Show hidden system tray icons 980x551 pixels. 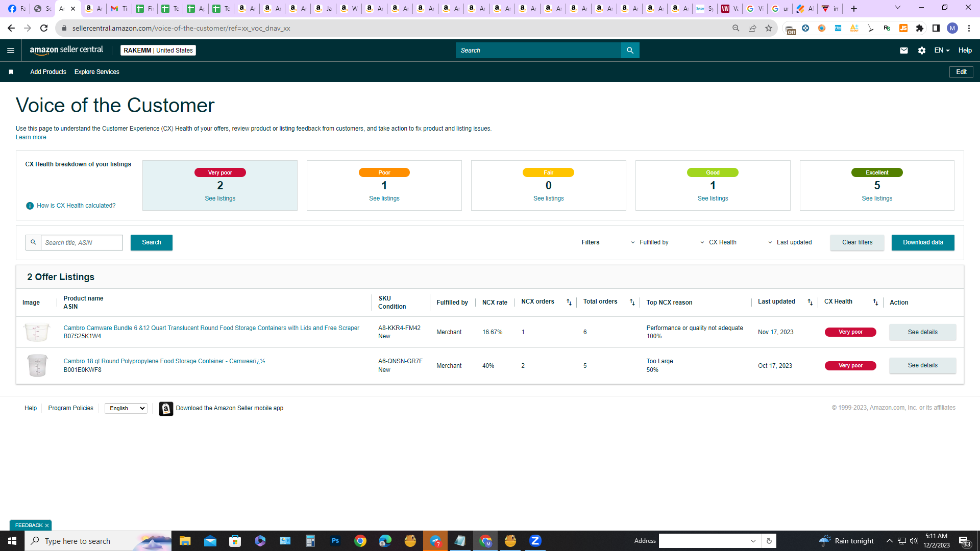pyautogui.click(x=889, y=541)
